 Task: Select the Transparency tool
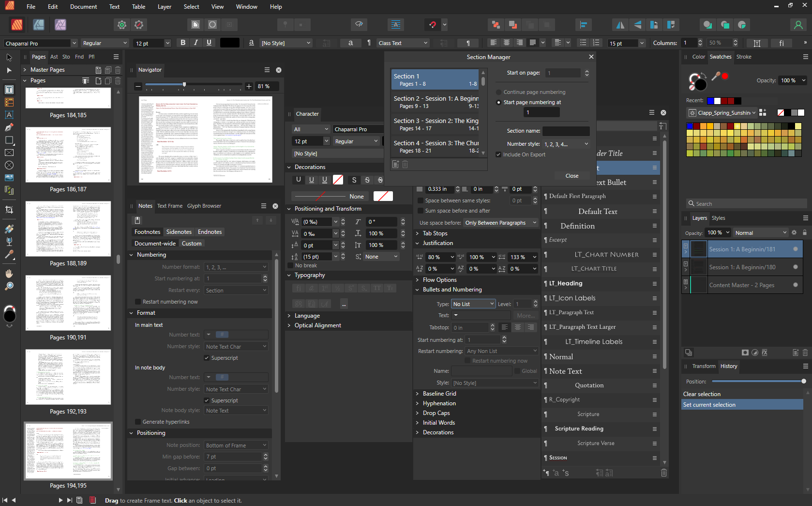[x=9, y=242]
